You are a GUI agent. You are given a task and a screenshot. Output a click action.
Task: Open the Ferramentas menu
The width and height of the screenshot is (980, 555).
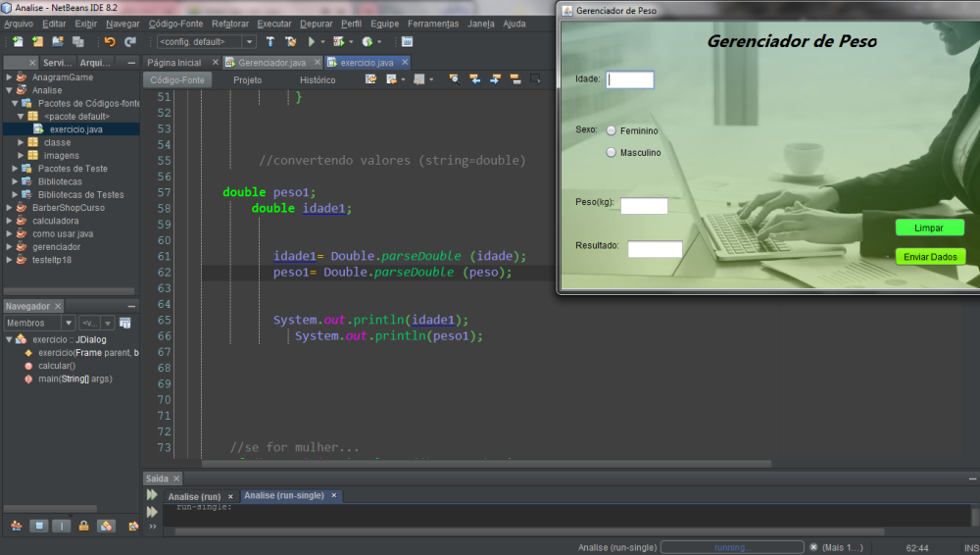tap(433, 24)
